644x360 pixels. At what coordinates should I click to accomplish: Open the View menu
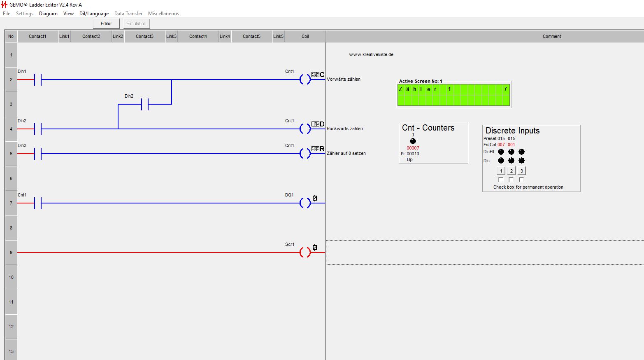coord(68,14)
